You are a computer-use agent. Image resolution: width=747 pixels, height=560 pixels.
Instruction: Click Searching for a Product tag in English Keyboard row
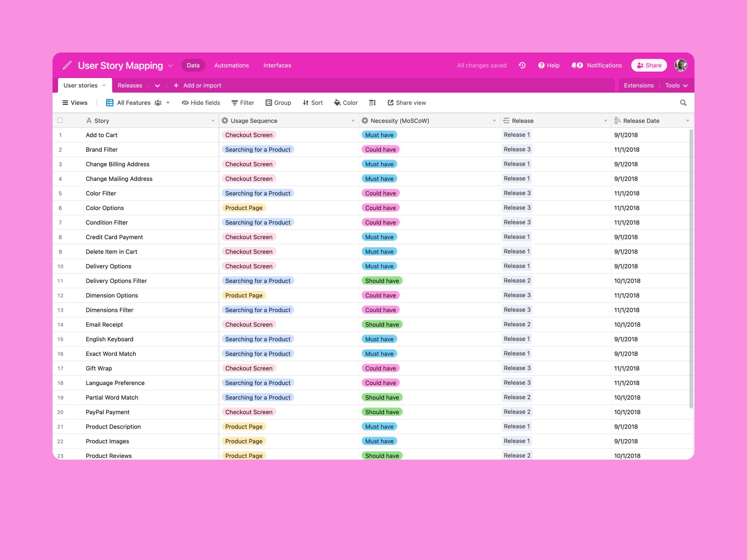[x=258, y=339]
